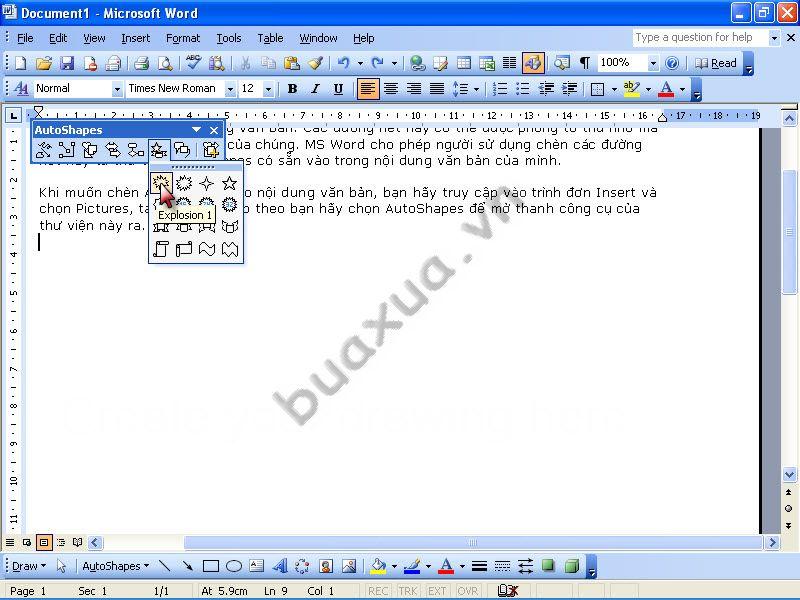
Task: Open the Draw menu dropdown
Action: [29, 566]
